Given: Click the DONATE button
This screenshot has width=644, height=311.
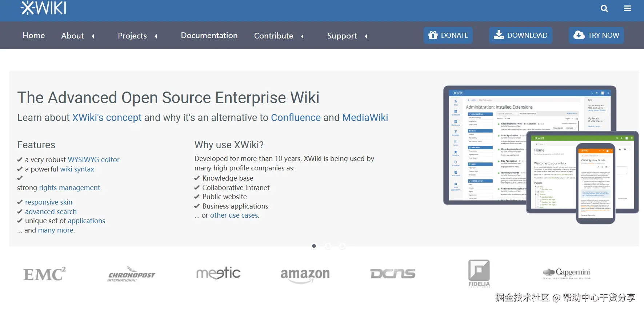Looking at the screenshot, I should tap(448, 35).
